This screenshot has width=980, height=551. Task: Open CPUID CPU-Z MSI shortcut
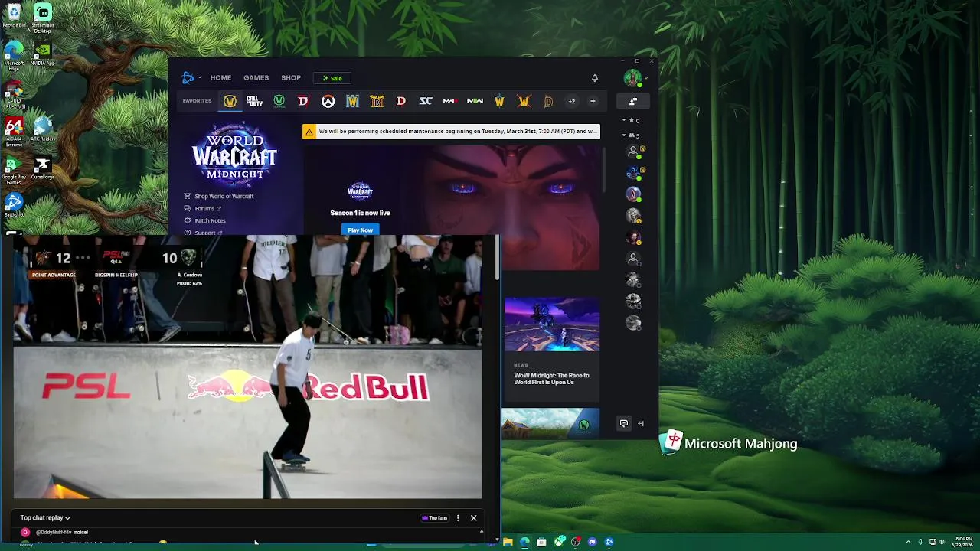coord(14,94)
